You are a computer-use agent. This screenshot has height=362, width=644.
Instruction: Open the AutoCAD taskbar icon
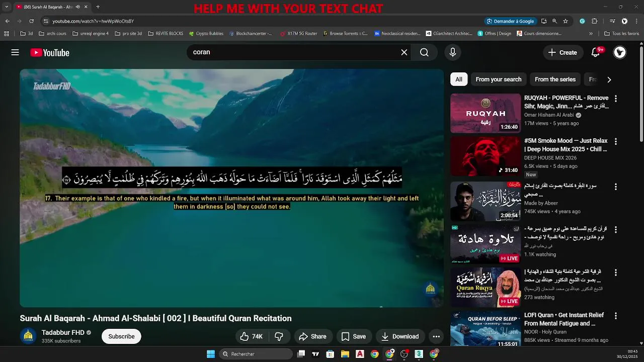[x=360, y=354]
